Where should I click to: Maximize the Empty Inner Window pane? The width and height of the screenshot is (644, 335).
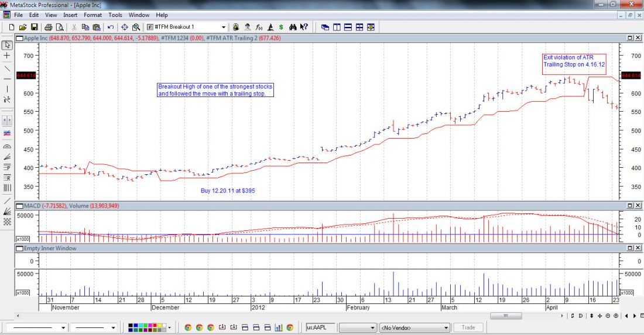(629, 248)
